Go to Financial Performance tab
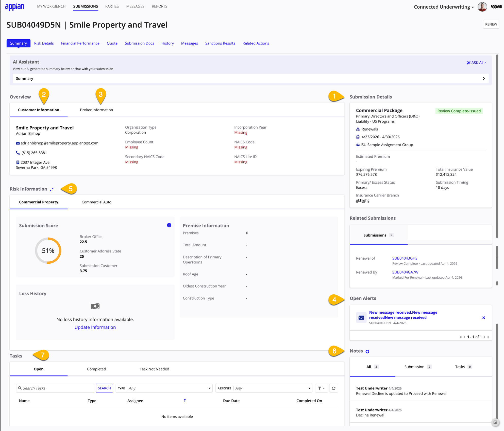504x431 pixels. pyautogui.click(x=80, y=43)
